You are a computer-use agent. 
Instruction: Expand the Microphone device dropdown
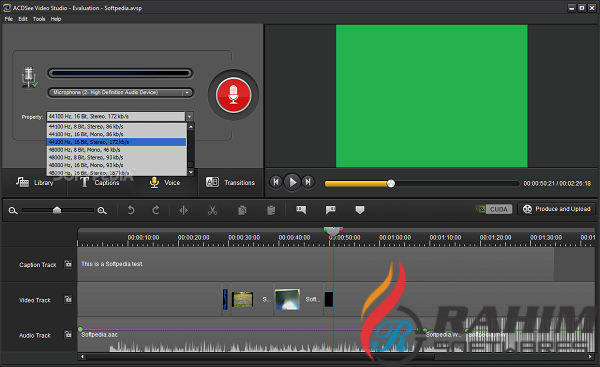coord(187,92)
